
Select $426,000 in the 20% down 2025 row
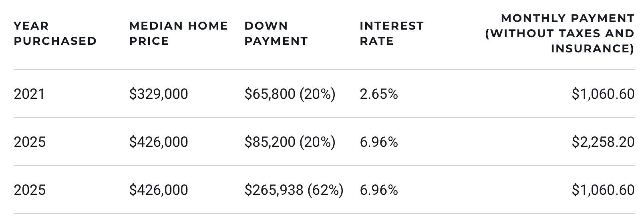[159, 142]
